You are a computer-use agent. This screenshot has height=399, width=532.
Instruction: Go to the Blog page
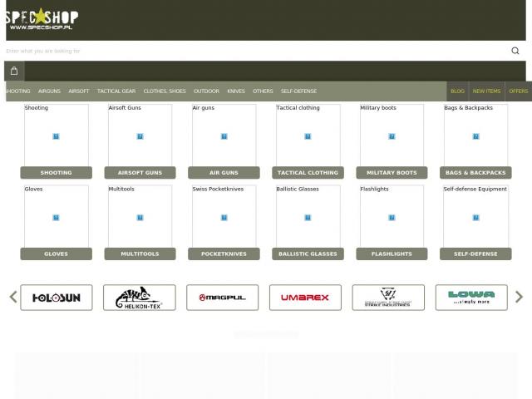(457, 91)
